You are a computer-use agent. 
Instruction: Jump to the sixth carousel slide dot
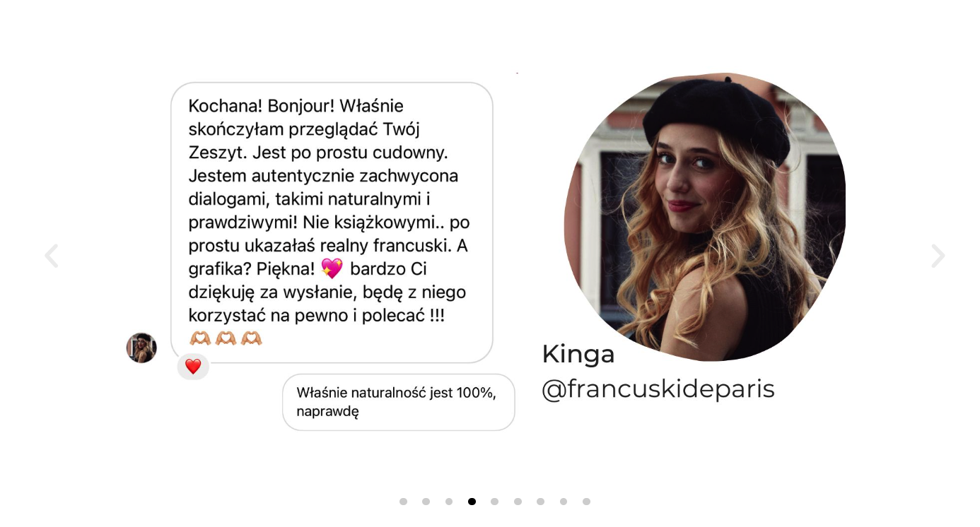518,502
